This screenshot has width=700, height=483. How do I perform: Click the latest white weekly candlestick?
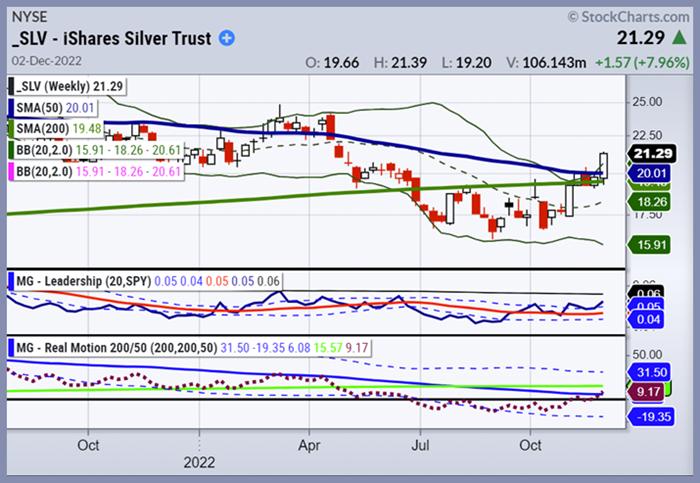(x=604, y=166)
